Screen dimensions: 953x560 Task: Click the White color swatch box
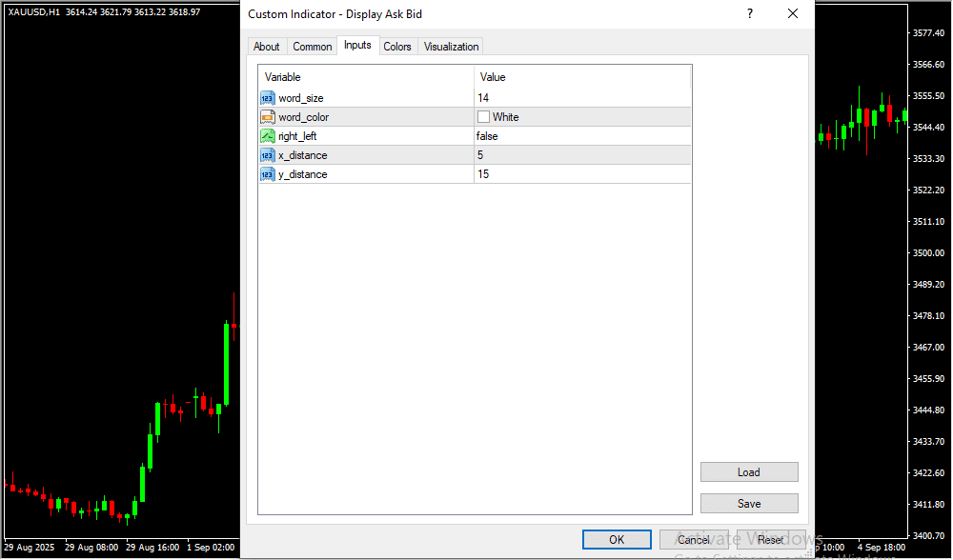click(x=484, y=117)
